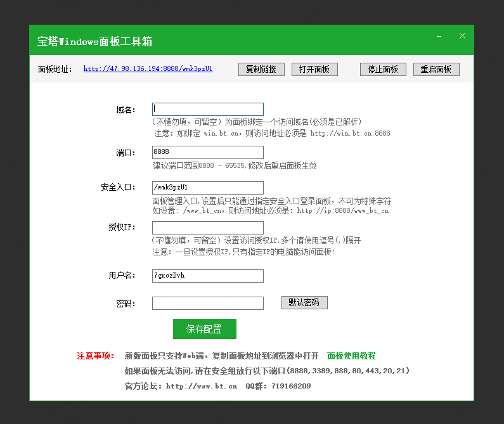Minimize the 宝塔 toolbox window
This screenshot has width=504, height=424.
tap(439, 36)
